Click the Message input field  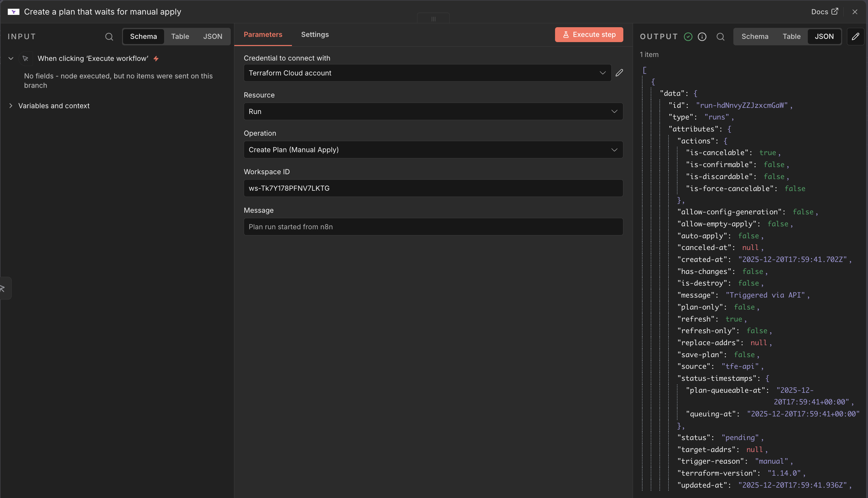(433, 227)
